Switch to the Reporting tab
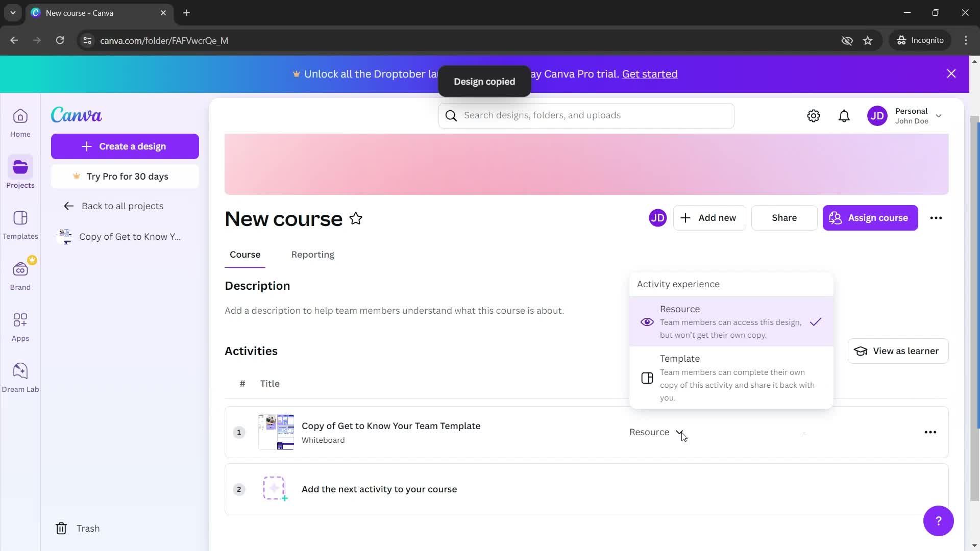The height and width of the screenshot is (551, 980). tap(313, 254)
